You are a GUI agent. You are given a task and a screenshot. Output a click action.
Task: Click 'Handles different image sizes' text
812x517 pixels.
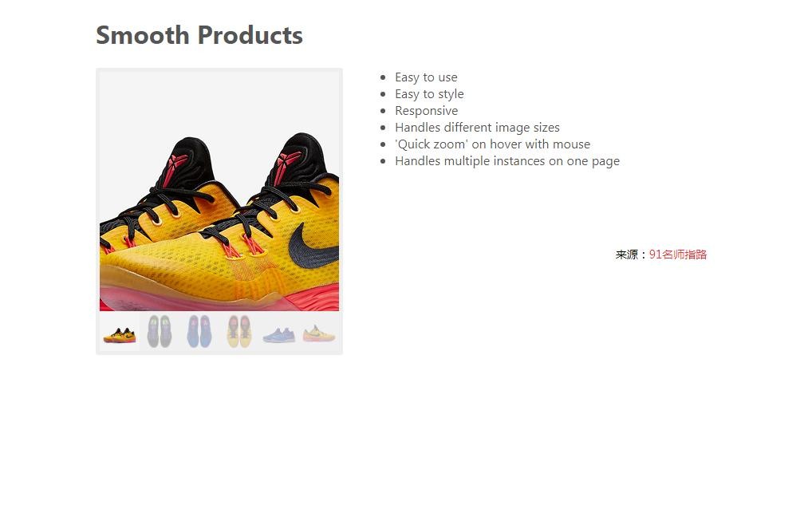[478, 128]
